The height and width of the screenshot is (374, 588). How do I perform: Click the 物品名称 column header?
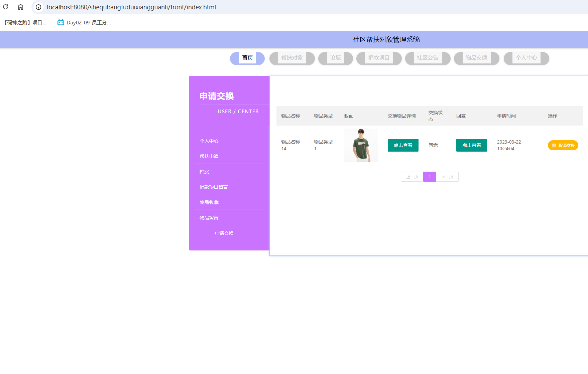click(x=290, y=116)
